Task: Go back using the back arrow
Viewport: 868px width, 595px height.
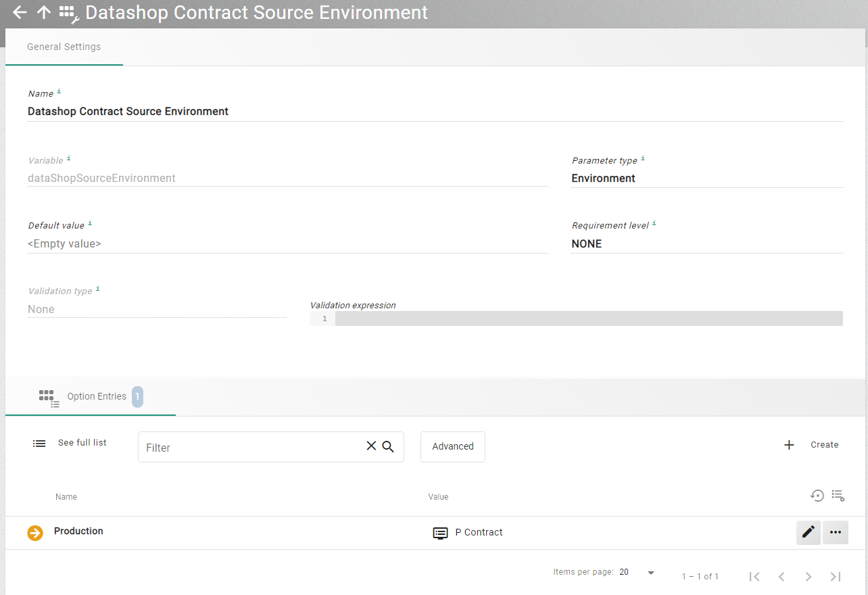Action: [x=18, y=12]
